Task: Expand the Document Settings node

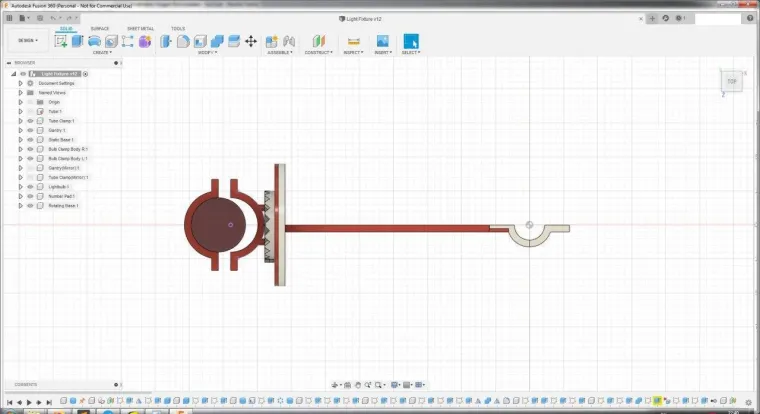Action: tap(20, 83)
